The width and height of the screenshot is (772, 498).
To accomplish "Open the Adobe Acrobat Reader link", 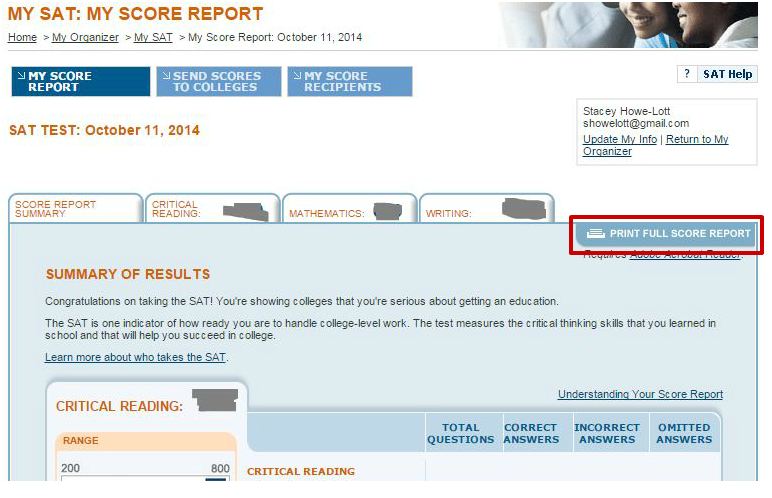I will (685, 255).
